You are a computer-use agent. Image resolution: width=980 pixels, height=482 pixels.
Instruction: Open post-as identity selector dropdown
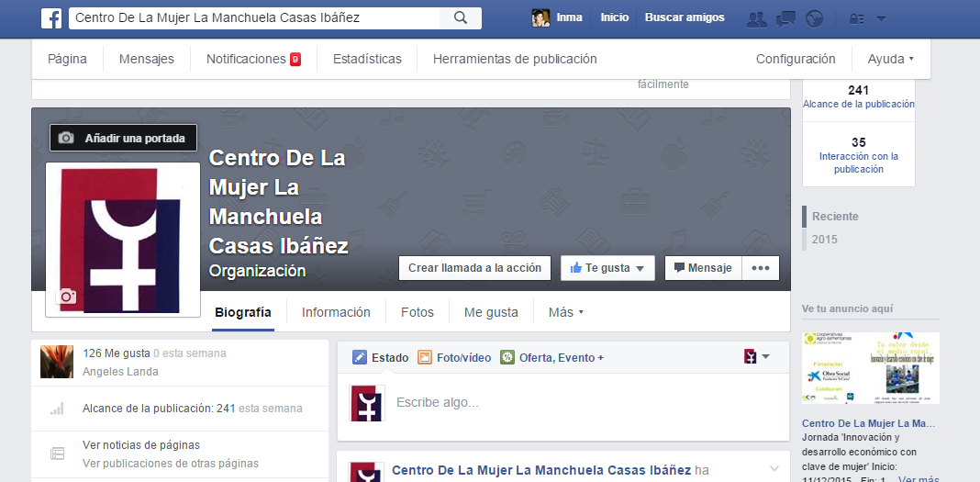coord(757,357)
